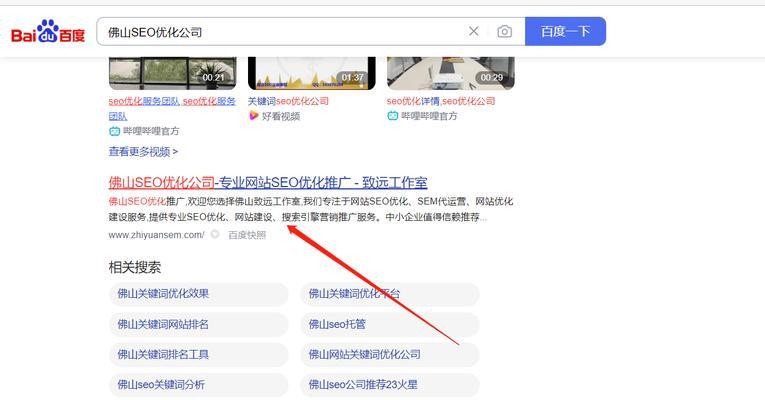Click the icon next to the zhiyuansem URL
Image resolution: width=765 pixels, height=400 pixels.
(x=215, y=235)
